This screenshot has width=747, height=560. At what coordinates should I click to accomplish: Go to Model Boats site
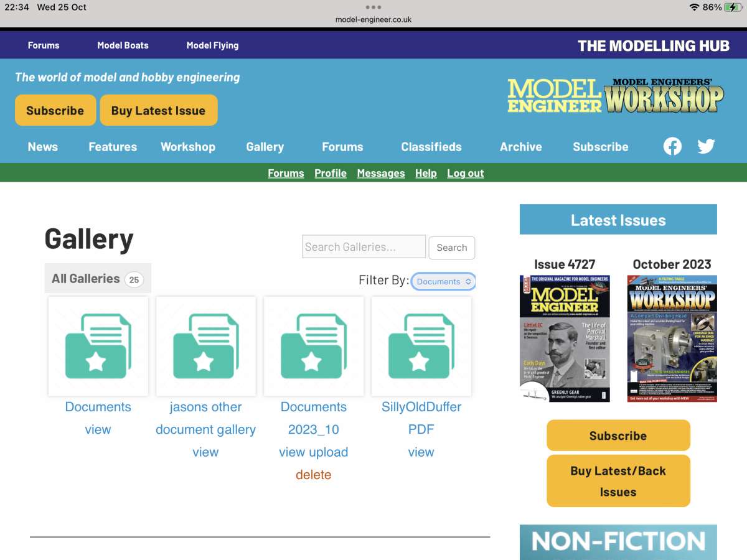coord(123,45)
